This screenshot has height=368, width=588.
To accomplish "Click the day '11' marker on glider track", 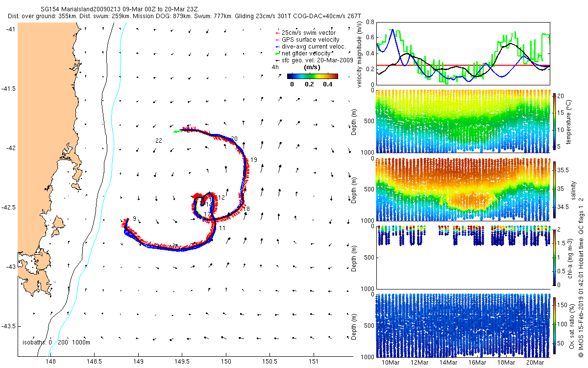I will [222, 228].
